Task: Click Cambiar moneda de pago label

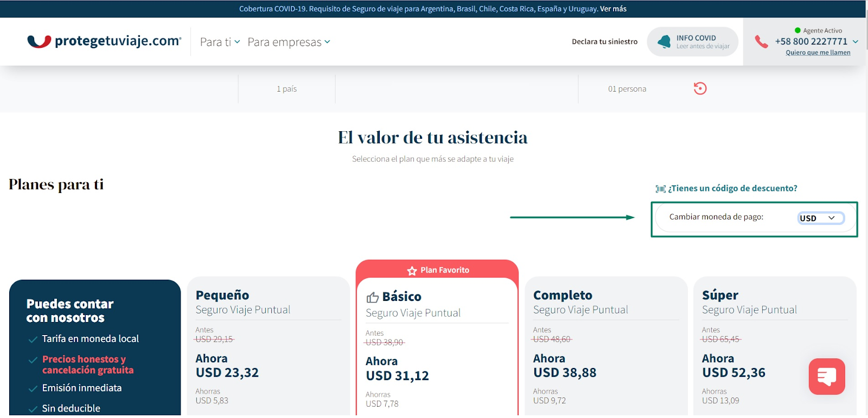Action: [x=716, y=217]
